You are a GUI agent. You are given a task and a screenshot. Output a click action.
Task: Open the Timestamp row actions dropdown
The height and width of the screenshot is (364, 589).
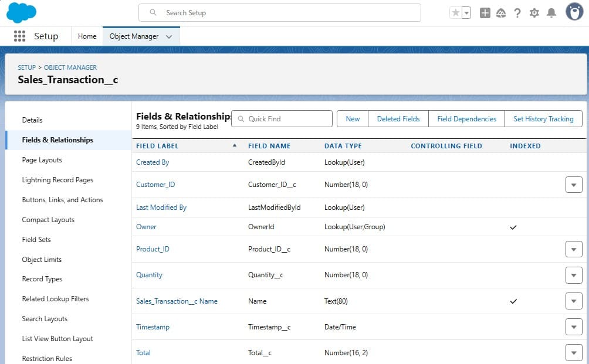tap(574, 327)
